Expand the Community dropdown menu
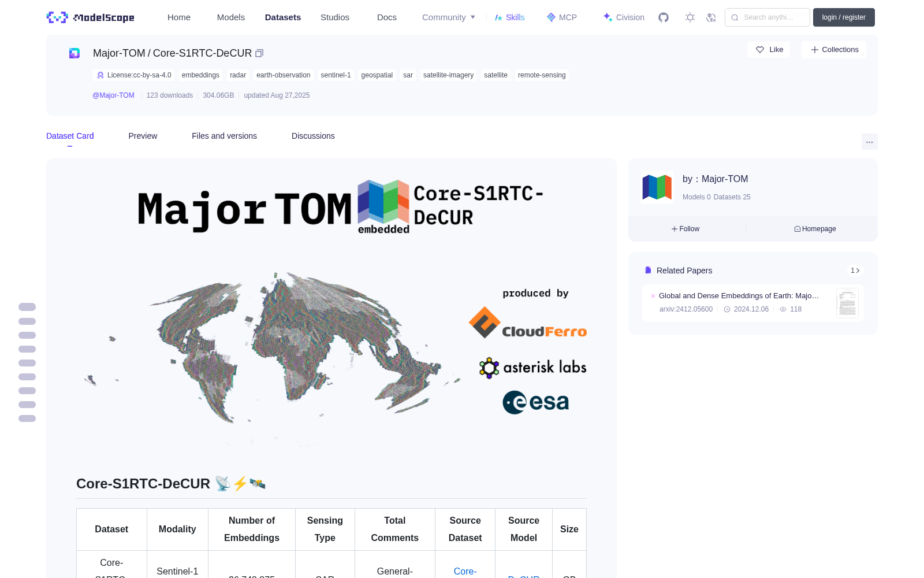The width and height of the screenshot is (924, 578). pos(449,17)
